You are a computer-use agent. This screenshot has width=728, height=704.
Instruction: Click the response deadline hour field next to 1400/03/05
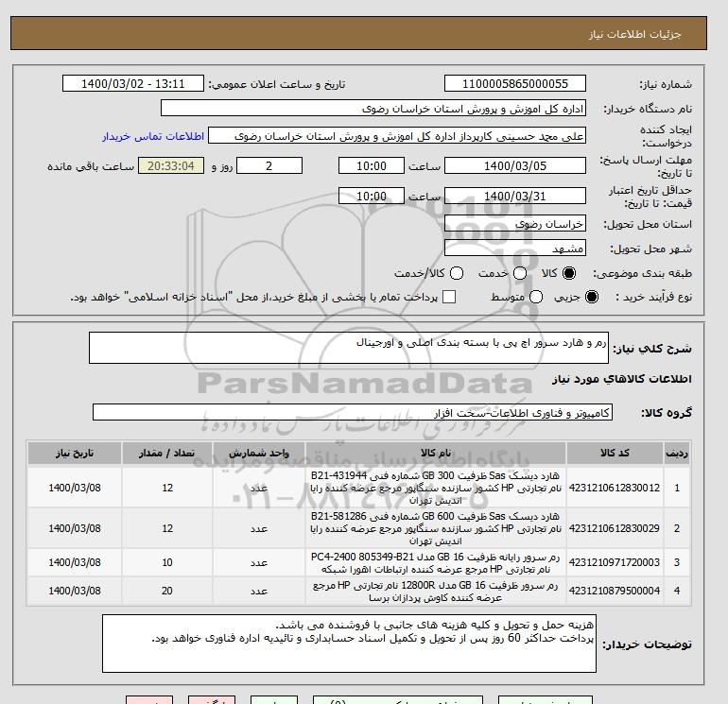click(x=372, y=165)
